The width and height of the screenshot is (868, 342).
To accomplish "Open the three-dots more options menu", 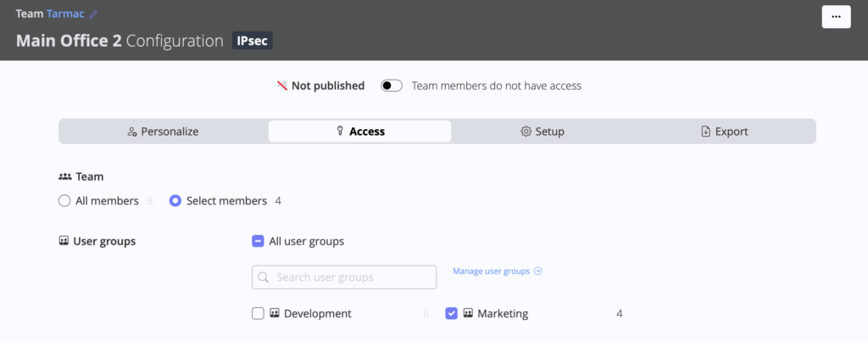I will pos(836,18).
